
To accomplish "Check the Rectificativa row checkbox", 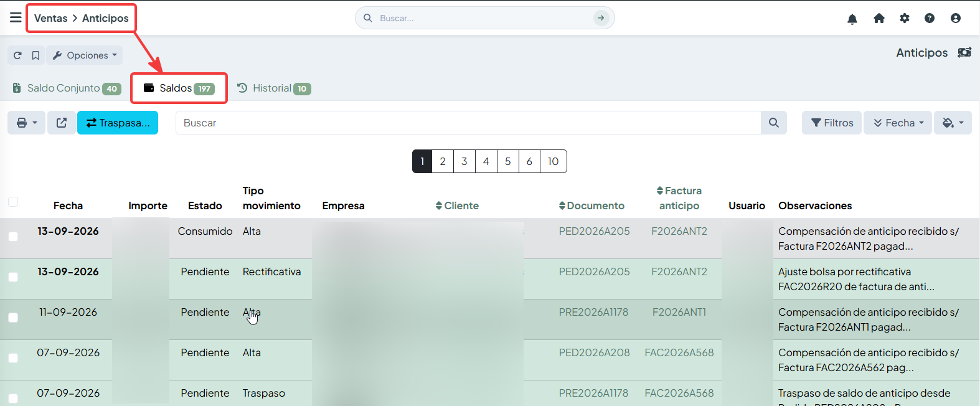I will [13, 277].
